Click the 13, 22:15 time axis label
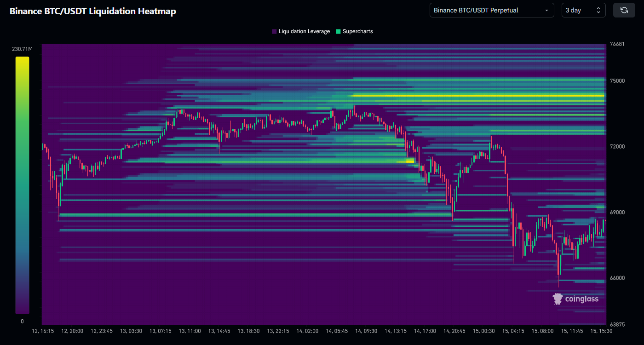This screenshot has width=644, height=345. [x=278, y=331]
